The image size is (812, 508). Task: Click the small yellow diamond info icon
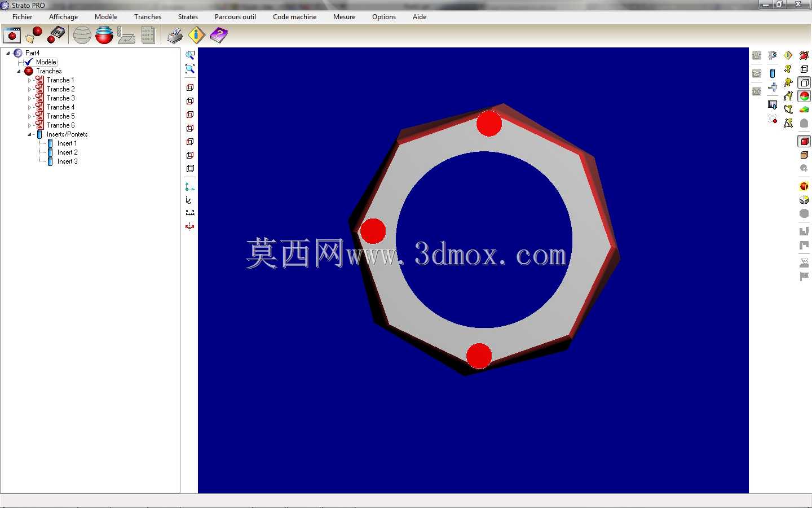click(788, 55)
